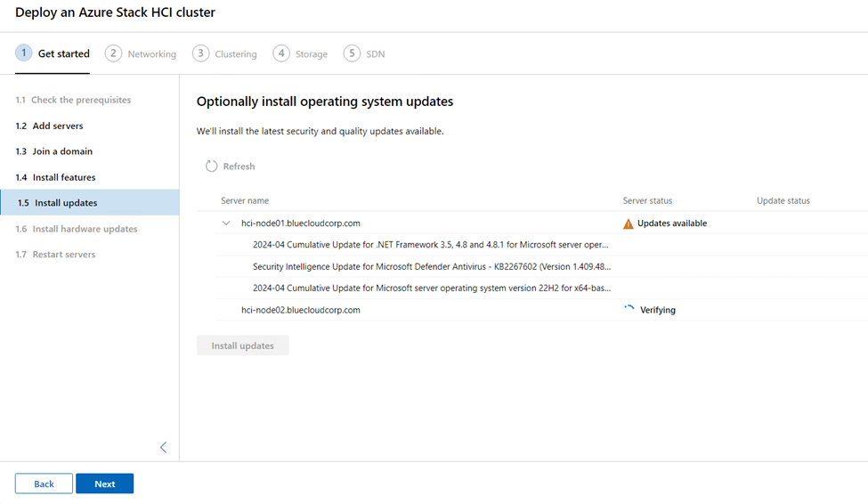Collapse the hci-node01 server row chevron
Image resolution: width=868 pixels, height=504 pixels.
click(226, 224)
